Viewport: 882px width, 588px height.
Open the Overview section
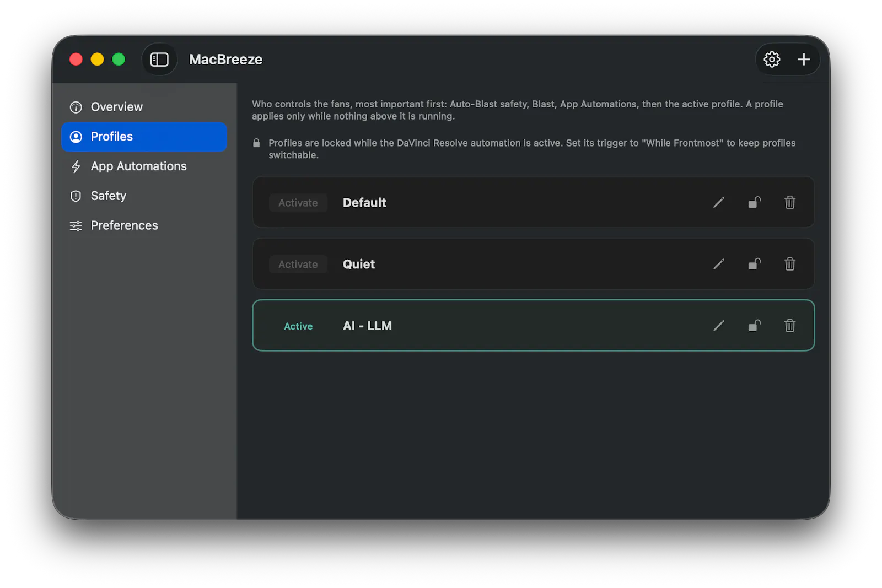[144, 107]
